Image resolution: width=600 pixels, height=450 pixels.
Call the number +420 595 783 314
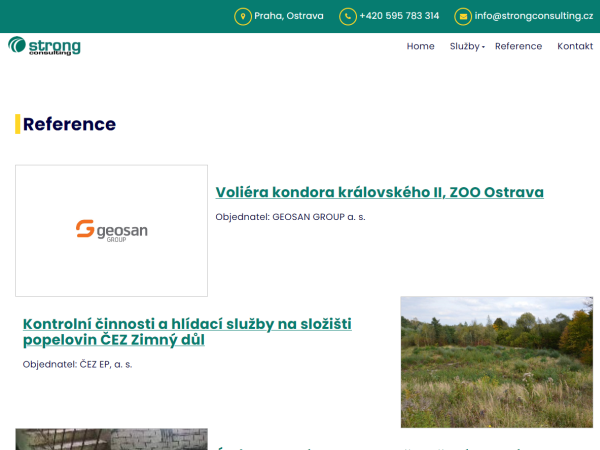pos(399,16)
